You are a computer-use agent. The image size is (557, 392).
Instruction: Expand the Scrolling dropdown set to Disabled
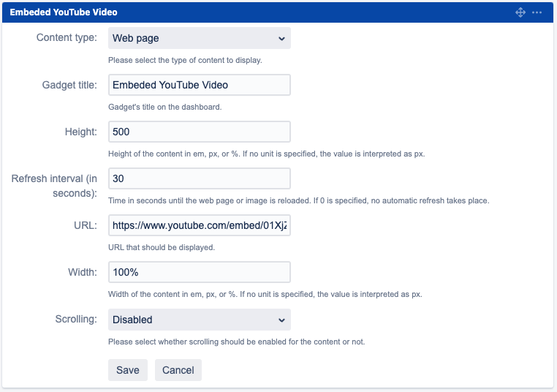(199, 320)
